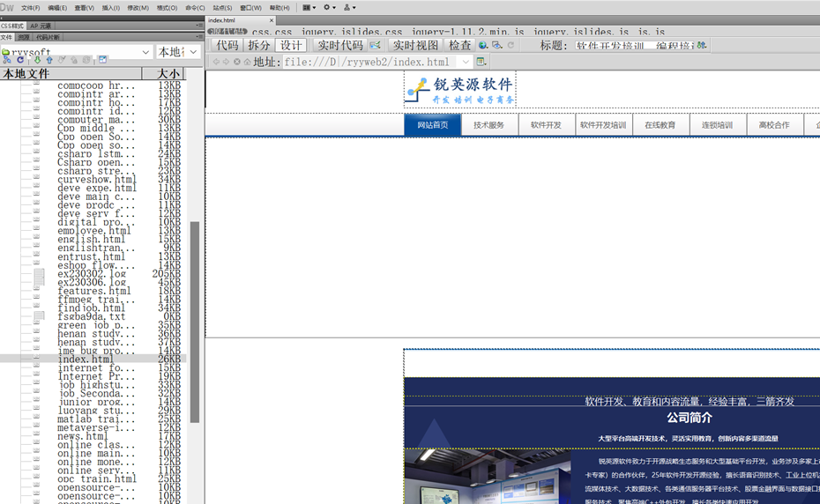This screenshot has height=504, width=820.
Task: Sort by the 本地文件 column header
Action: 71,74
